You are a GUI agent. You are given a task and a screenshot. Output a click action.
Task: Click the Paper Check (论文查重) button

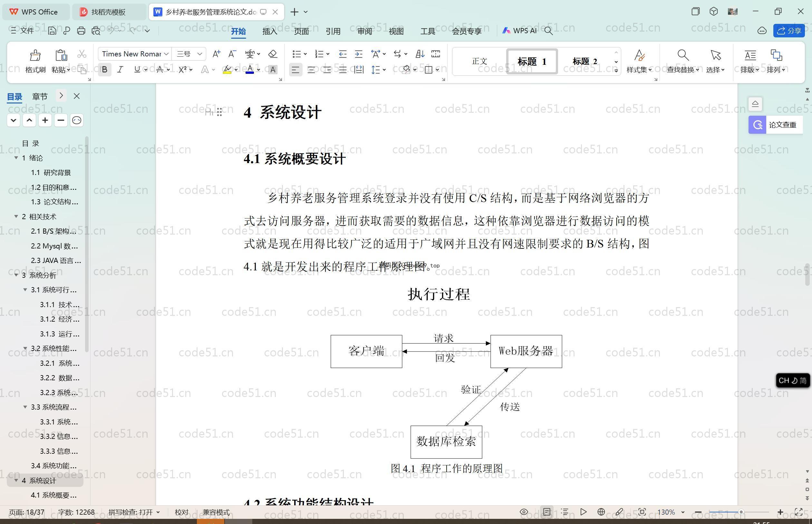[x=775, y=125]
